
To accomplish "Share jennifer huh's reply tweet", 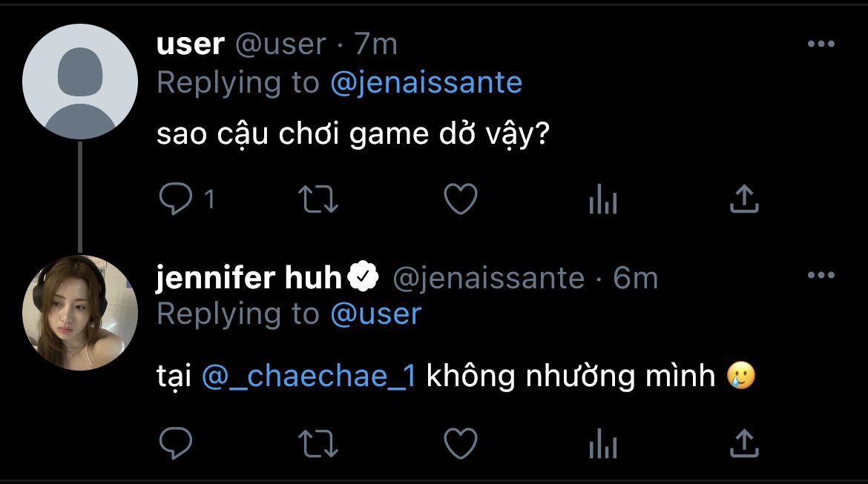I will point(744,443).
